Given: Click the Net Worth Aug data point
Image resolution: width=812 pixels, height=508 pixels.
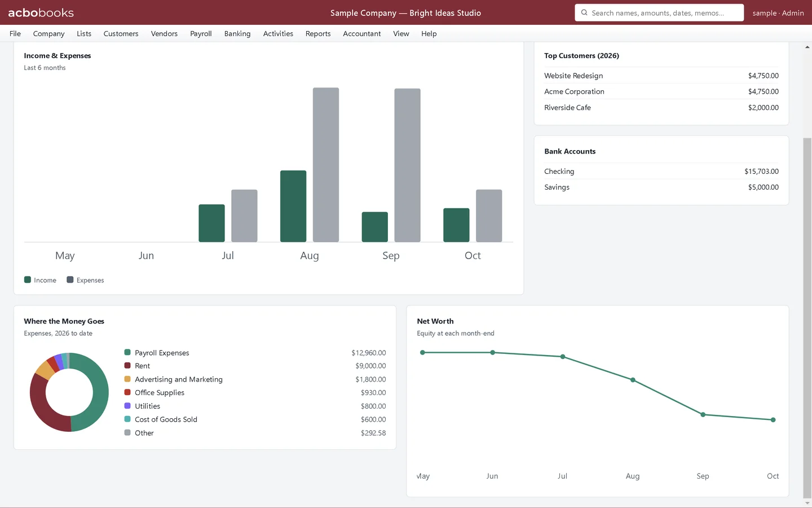Looking at the screenshot, I should tap(633, 380).
